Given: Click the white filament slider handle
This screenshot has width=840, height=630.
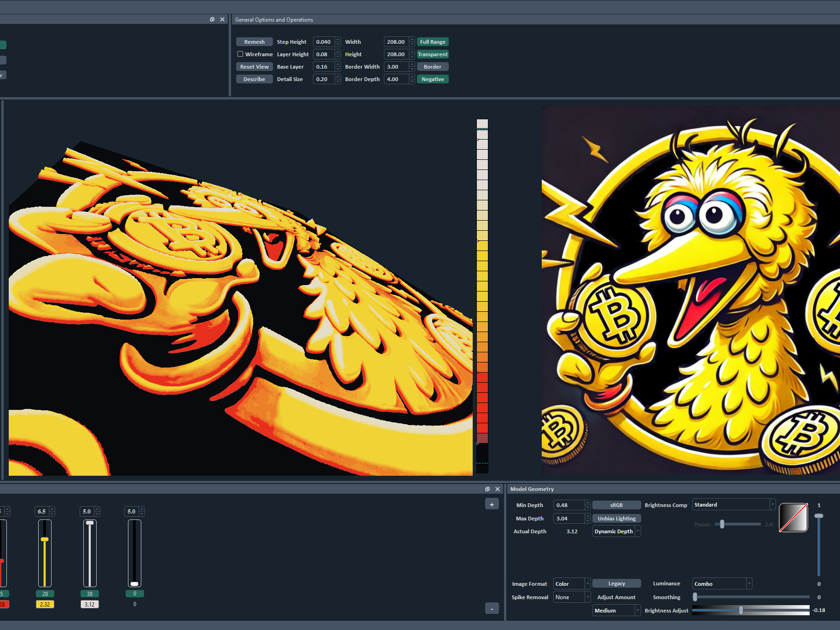Looking at the screenshot, I should [x=90, y=523].
